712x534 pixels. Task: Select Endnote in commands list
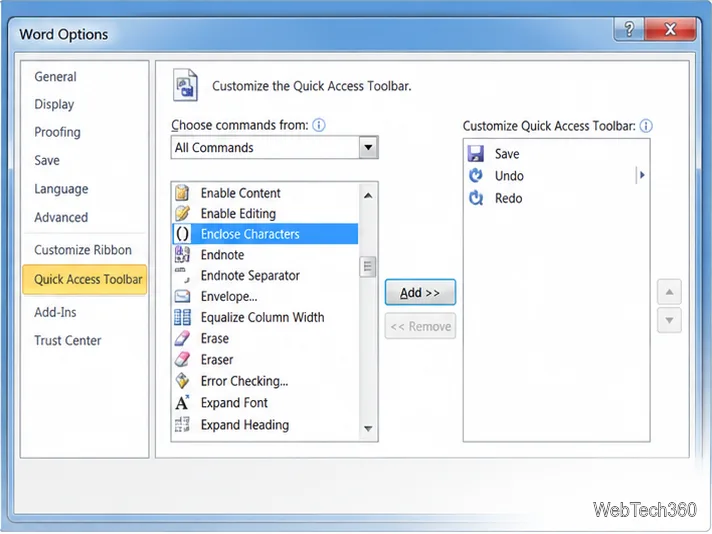click(265, 255)
